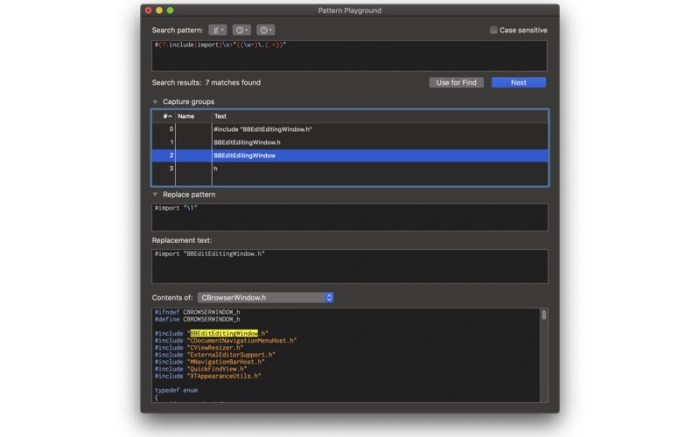Click the sort arrow in the # column header
700x437 pixels.
click(170, 116)
